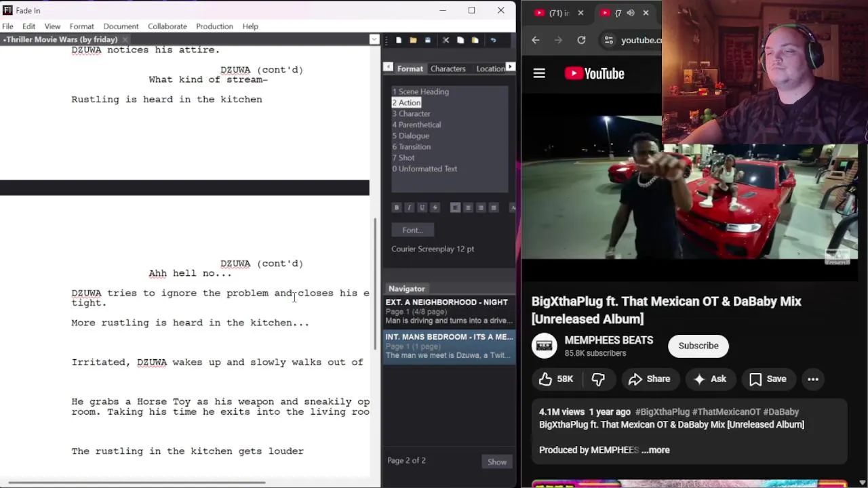Open YouTube hamburger guide menu

click(x=539, y=74)
